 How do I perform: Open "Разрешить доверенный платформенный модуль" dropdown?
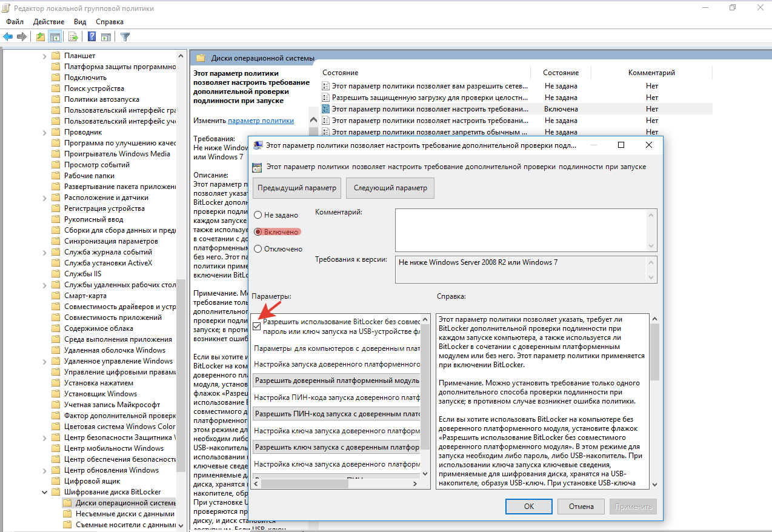[336, 381]
